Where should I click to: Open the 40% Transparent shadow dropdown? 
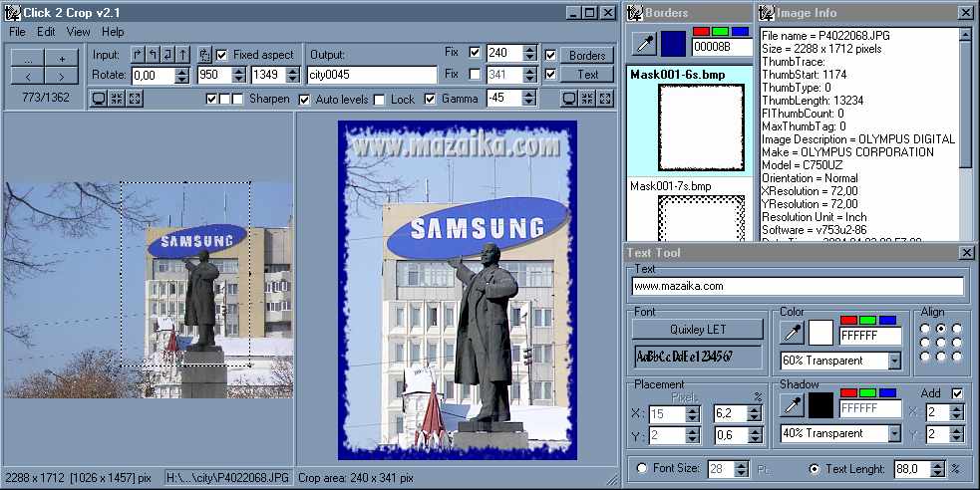coord(894,433)
